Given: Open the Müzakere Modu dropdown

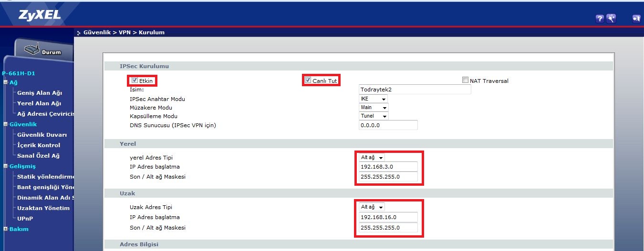Looking at the screenshot, I should coord(374,108).
